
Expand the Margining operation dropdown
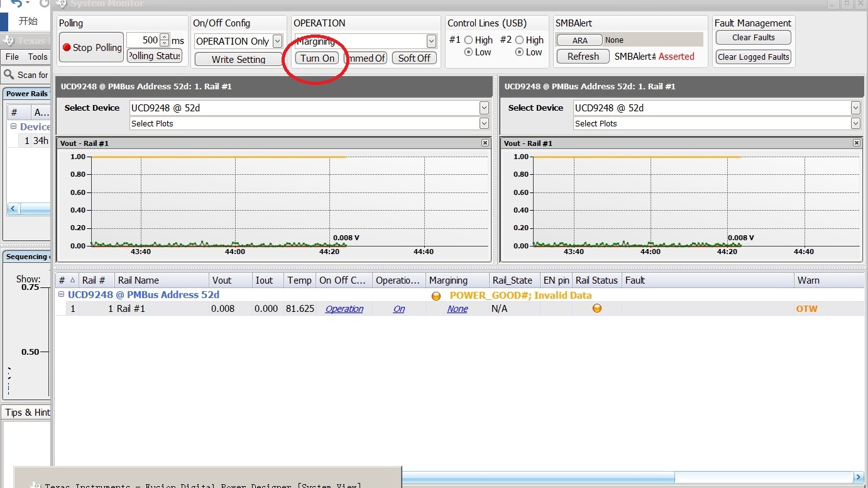(x=431, y=42)
